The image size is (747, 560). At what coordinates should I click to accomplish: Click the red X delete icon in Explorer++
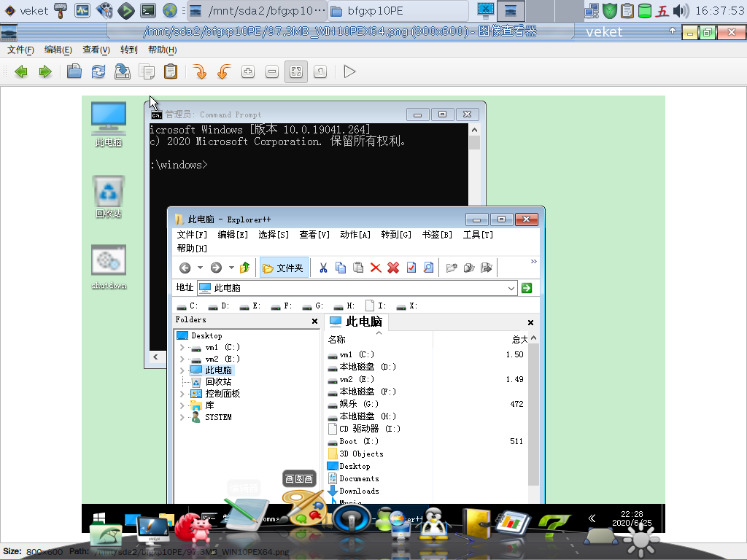(376, 268)
